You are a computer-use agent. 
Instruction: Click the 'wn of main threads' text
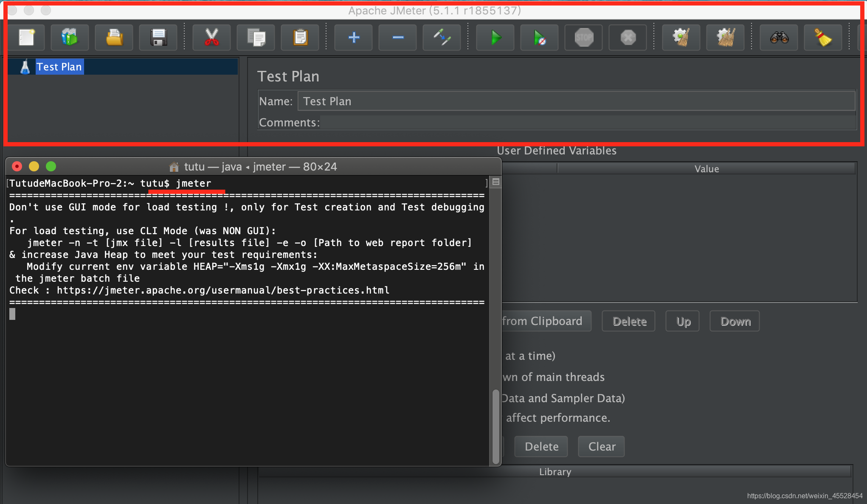pos(553,377)
